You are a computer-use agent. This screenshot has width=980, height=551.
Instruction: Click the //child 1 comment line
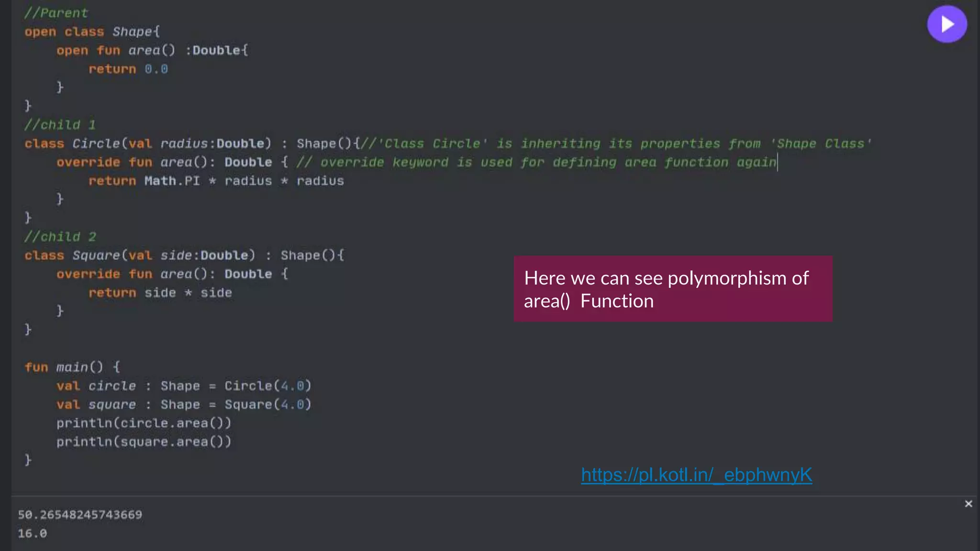[x=60, y=125]
